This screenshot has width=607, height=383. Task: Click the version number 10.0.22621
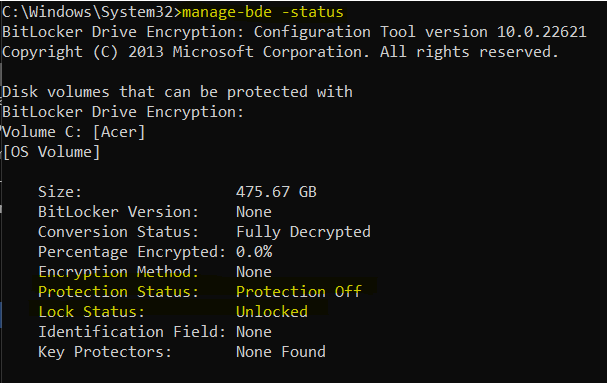[x=542, y=32]
